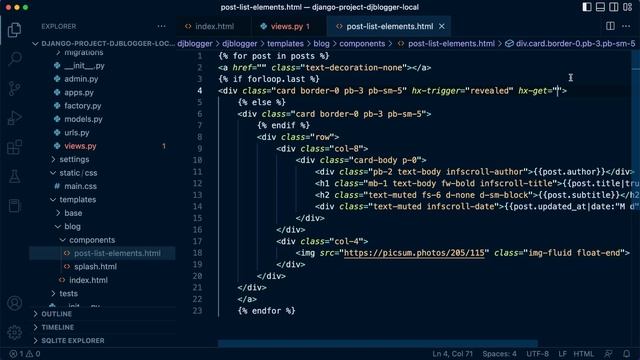Image resolution: width=640 pixels, height=360 pixels.
Task: Customize layout icon in title bar
Action: pyautogui.click(x=627, y=7)
